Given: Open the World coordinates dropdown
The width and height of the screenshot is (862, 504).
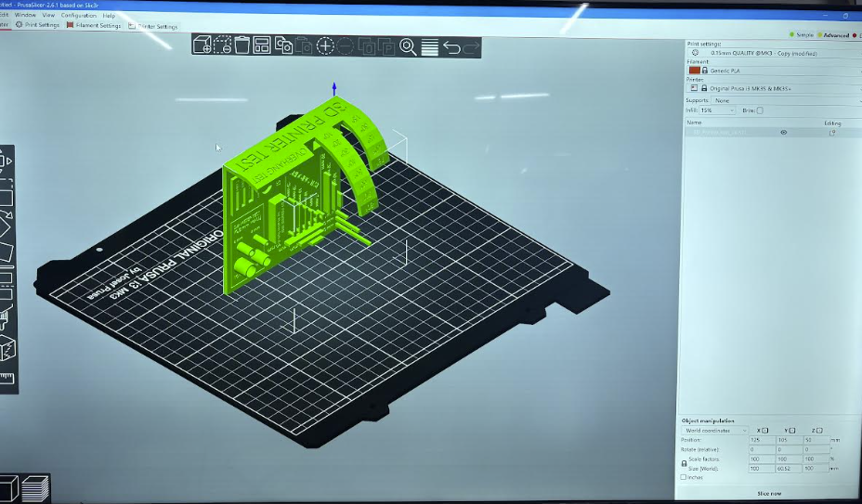Looking at the screenshot, I should click(x=714, y=431).
